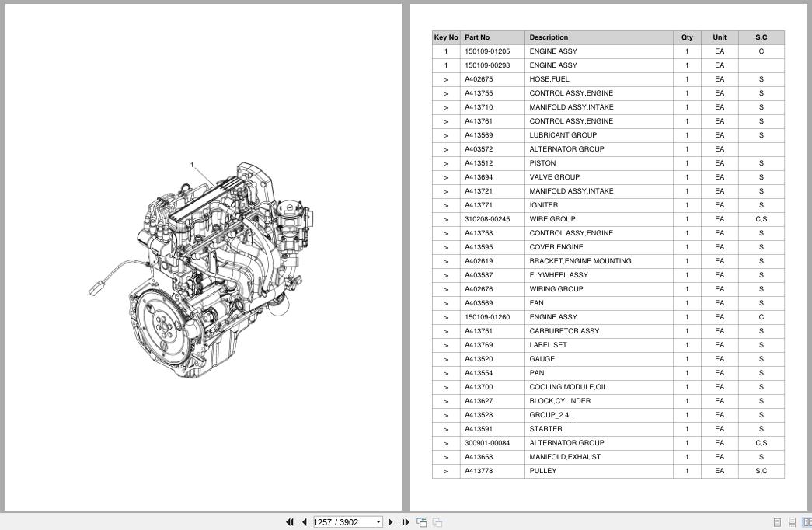812x530 pixels.
Task: Select part number 150109-01260
Action: pos(486,317)
